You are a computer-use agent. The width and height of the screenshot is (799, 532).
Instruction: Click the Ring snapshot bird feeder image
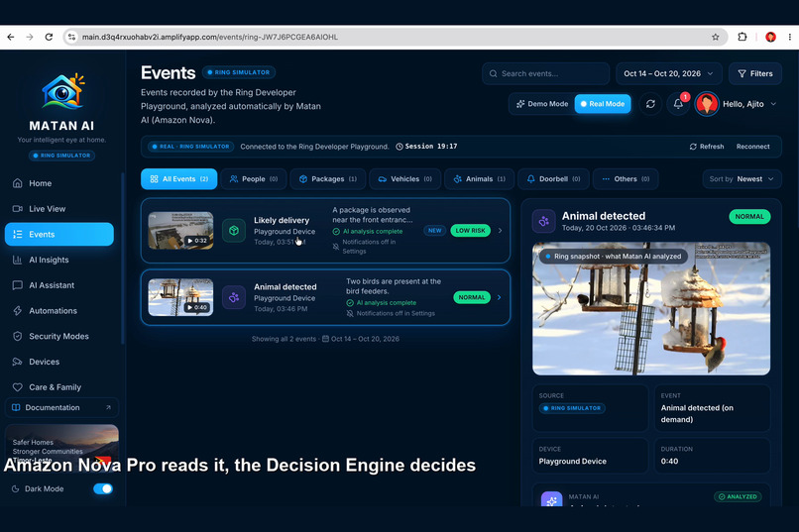pos(651,309)
